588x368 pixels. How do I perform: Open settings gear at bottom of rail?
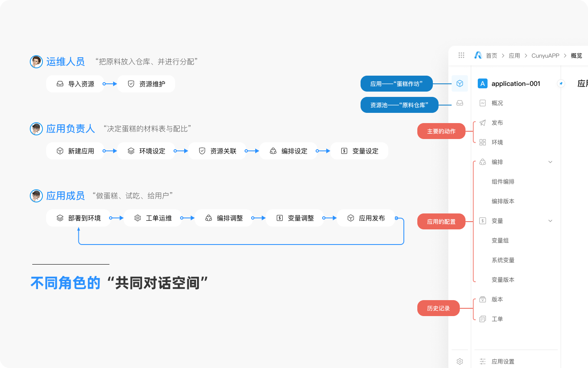[460, 361]
